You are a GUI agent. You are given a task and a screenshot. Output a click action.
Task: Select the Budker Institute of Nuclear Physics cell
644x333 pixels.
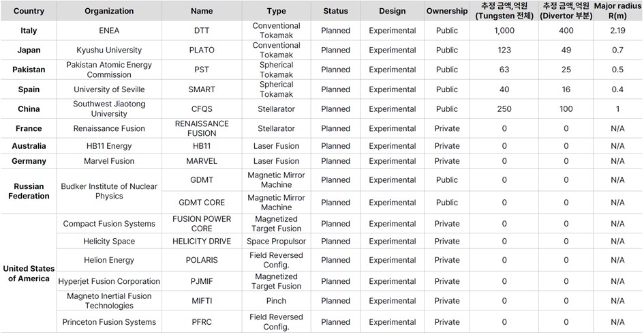pyautogui.click(x=109, y=191)
